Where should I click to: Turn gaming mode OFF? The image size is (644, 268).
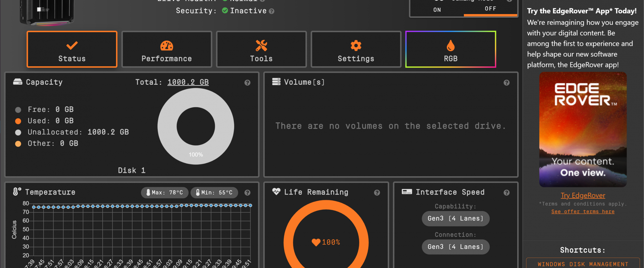(x=490, y=9)
